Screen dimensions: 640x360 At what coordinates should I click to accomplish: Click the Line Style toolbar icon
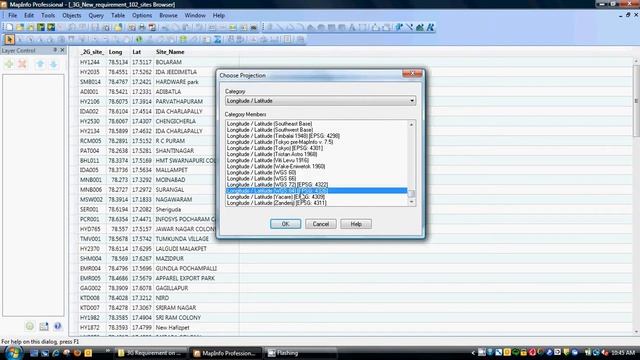[x=409, y=27]
